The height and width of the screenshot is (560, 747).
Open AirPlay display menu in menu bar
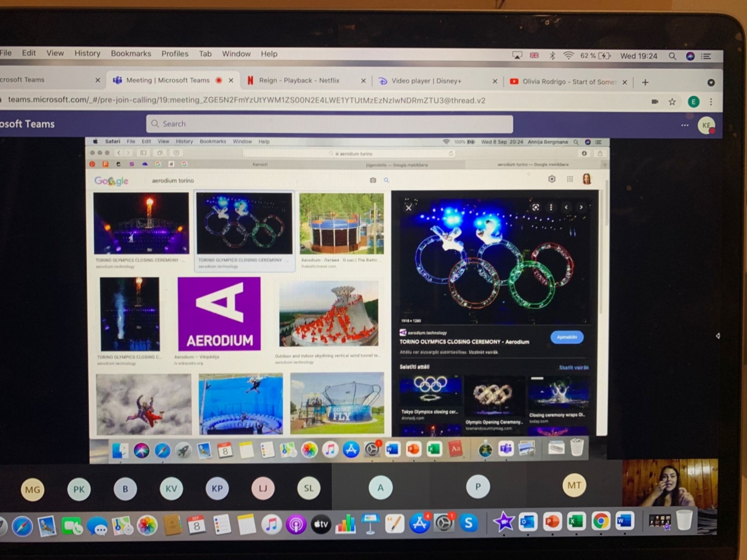[x=517, y=55]
